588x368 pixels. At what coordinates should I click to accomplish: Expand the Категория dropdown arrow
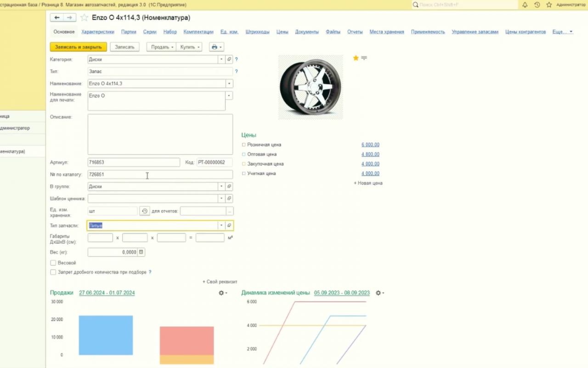point(221,59)
